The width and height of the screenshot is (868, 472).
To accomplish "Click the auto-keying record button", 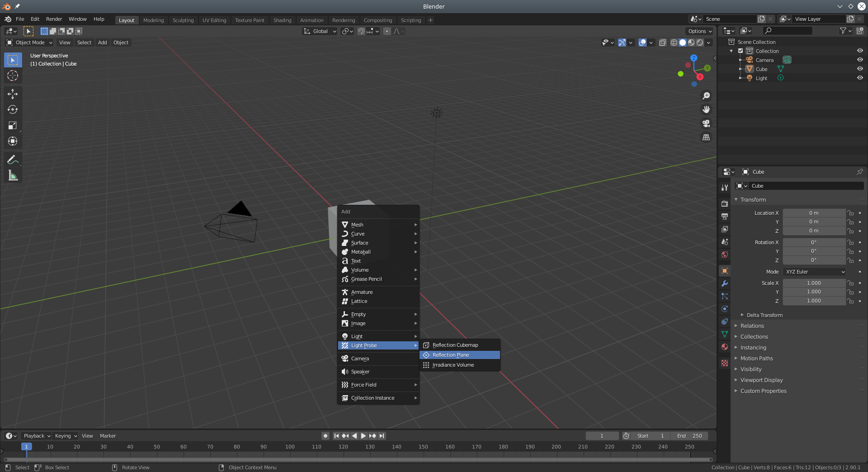I will [x=325, y=436].
